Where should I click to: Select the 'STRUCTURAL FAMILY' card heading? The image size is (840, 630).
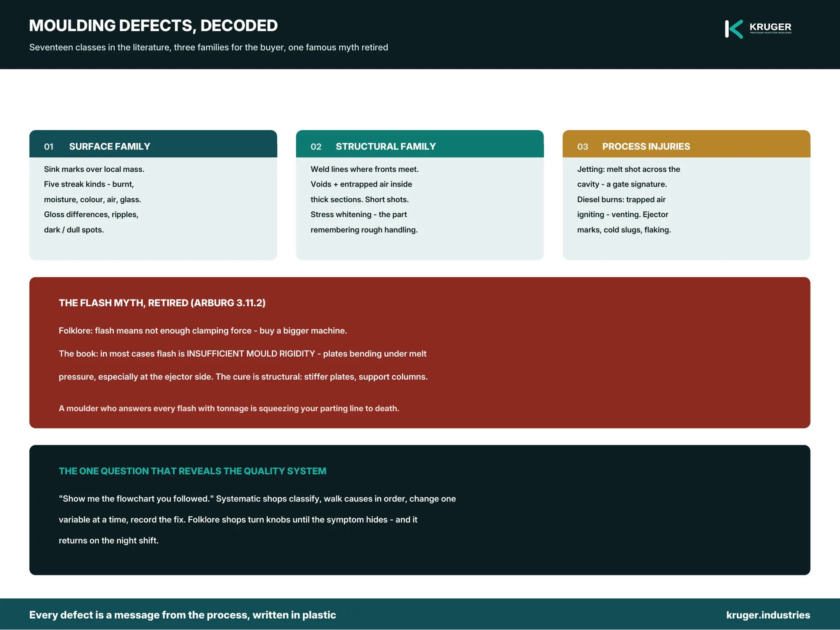(386, 147)
